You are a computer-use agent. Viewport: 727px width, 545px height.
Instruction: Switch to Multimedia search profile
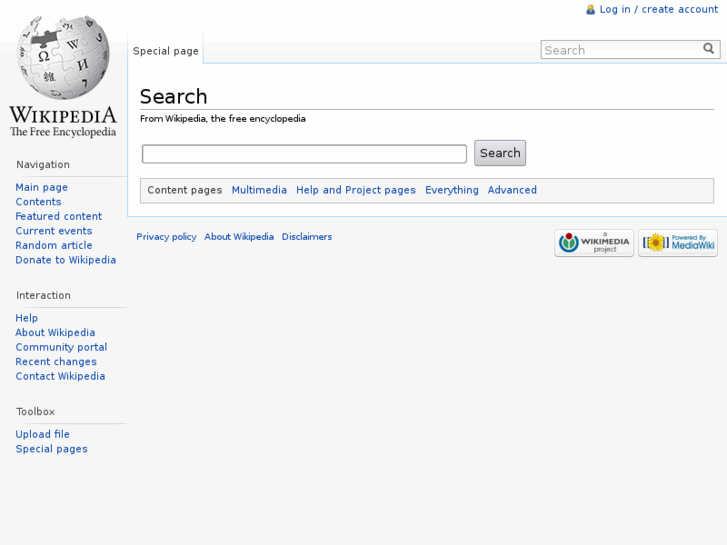click(x=259, y=190)
